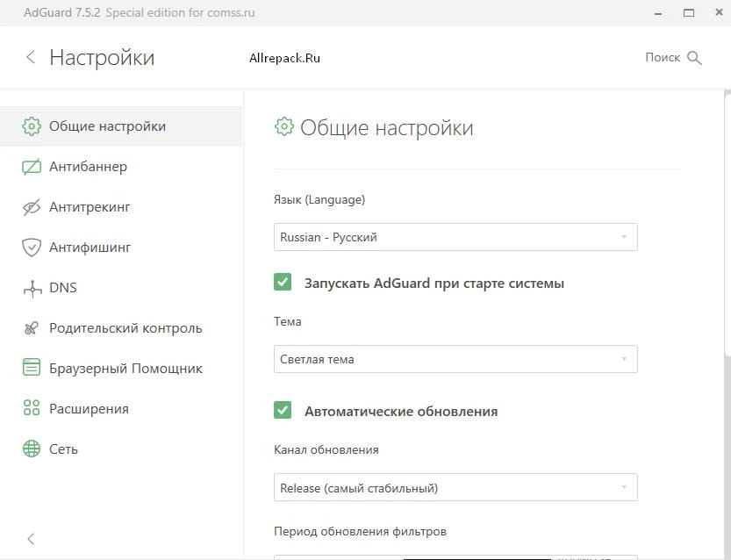Click the Родительский контроль icon
This screenshot has height=560, width=731.
click(x=32, y=328)
